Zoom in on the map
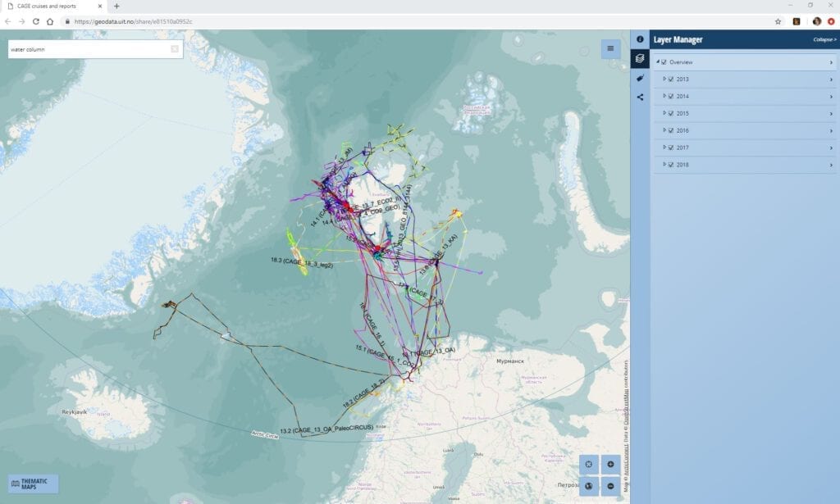This screenshot has width=840, height=504. click(610, 464)
